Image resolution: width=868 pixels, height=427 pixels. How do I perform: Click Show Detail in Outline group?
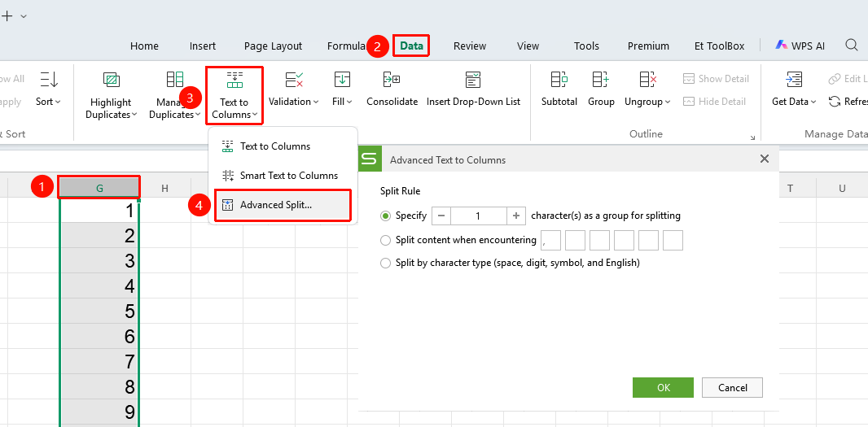point(716,79)
